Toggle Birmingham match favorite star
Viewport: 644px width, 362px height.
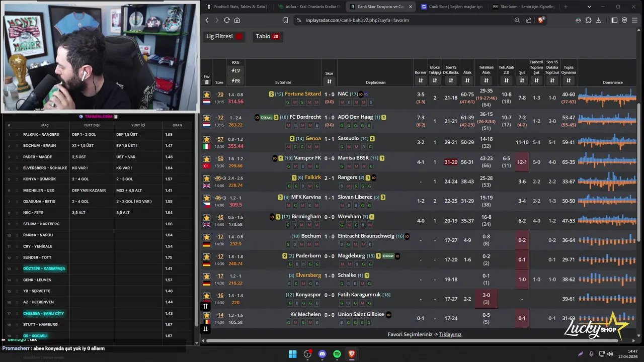click(206, 218)
